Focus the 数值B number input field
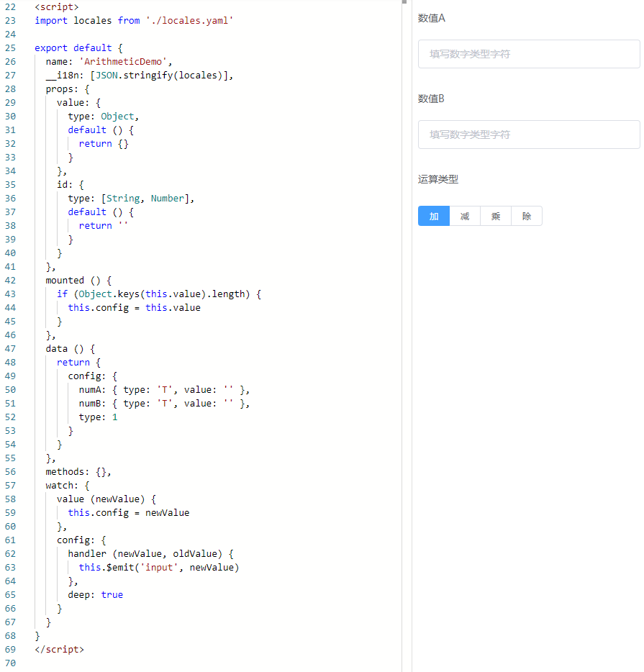The width and height of the screenshot is (644, 672). [528, 135]
